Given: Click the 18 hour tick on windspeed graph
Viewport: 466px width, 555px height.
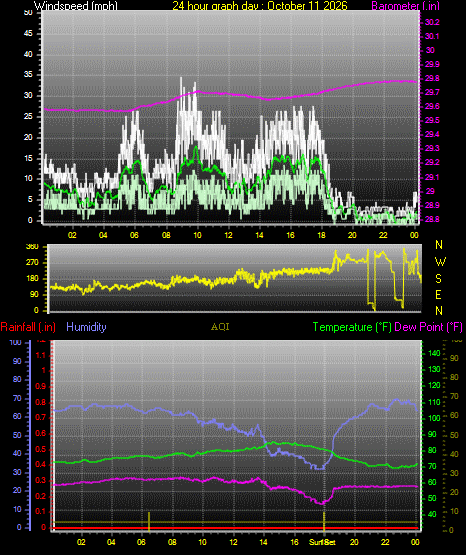Looking at the screenshot, I should [x=321, y=235].
